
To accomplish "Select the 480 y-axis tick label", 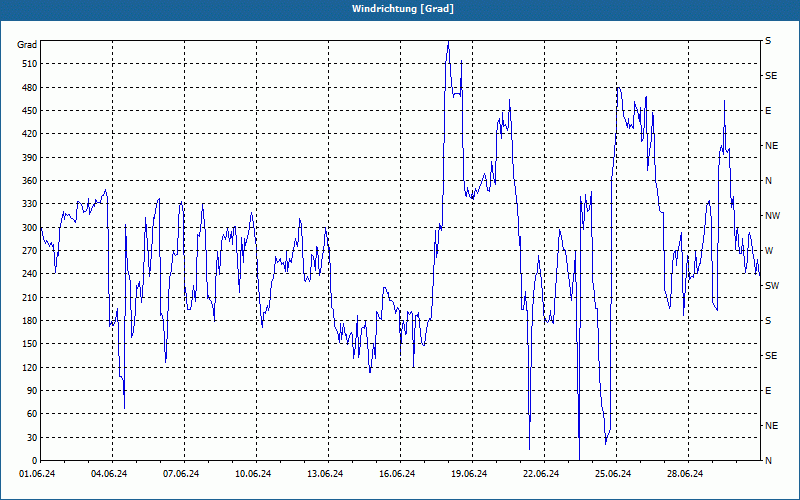I will point(30,87).
